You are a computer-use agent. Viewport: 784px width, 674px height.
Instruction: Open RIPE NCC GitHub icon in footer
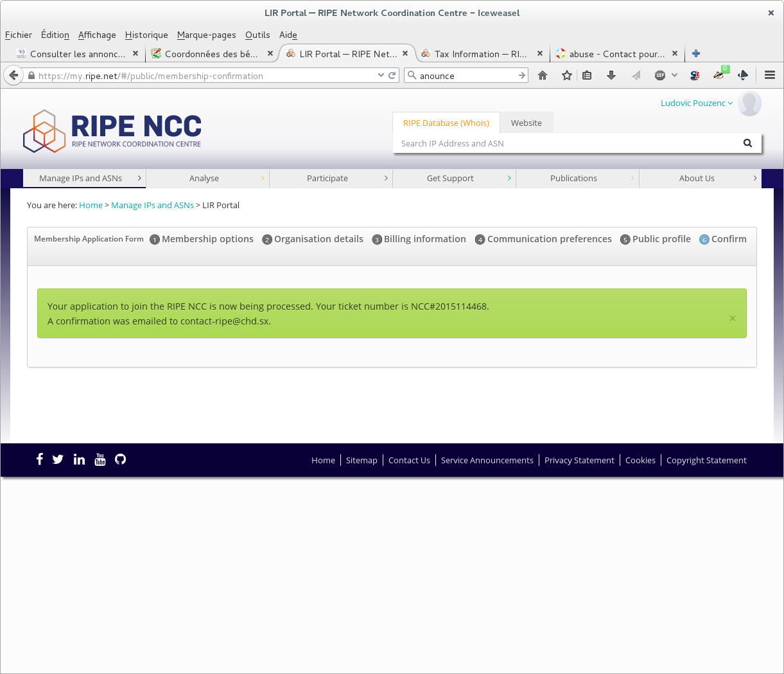[120, 459]
